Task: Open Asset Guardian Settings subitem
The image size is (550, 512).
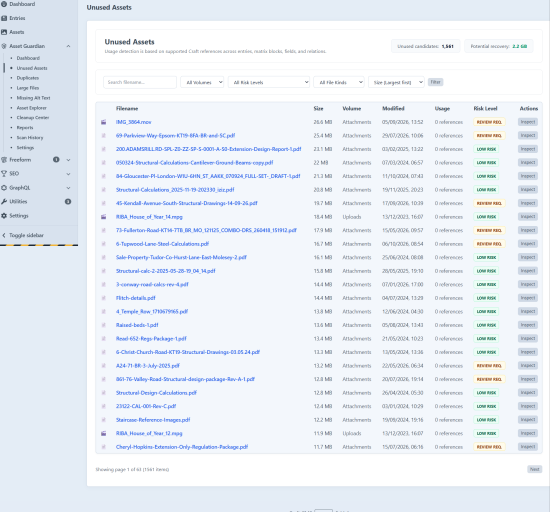Action: [25, 148]
